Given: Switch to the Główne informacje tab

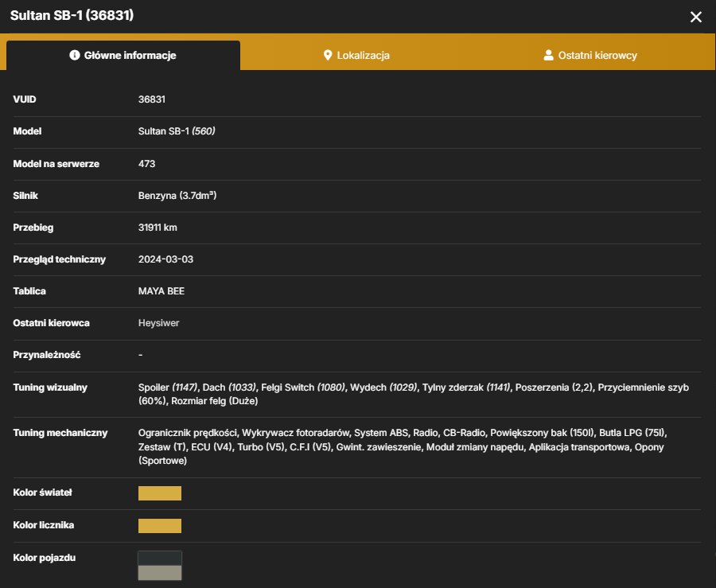Looking at the screenshot, I should pos(123,55).
